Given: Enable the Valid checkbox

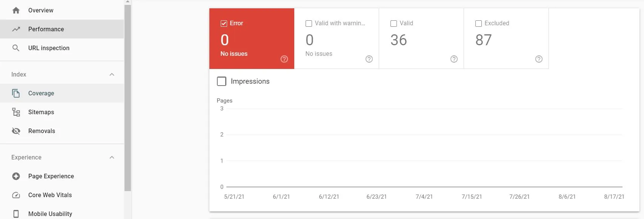Looking at the screenshot, I should click(393, 23).
